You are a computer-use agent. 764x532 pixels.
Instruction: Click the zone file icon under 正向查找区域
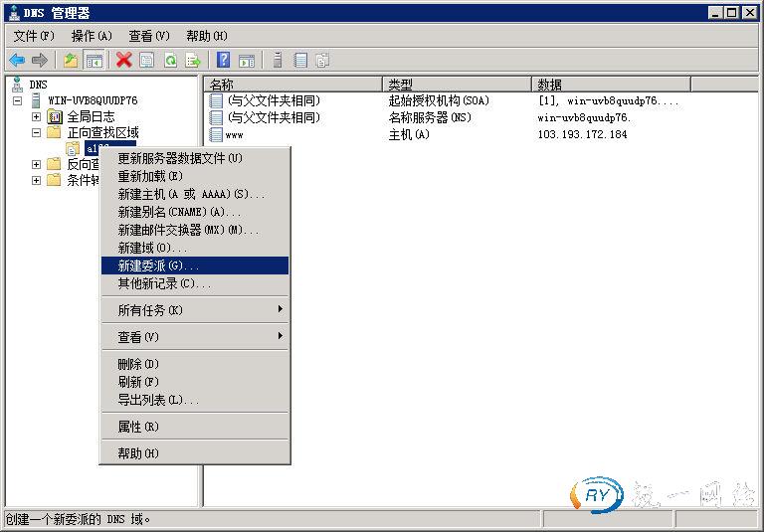pos(73,148)
